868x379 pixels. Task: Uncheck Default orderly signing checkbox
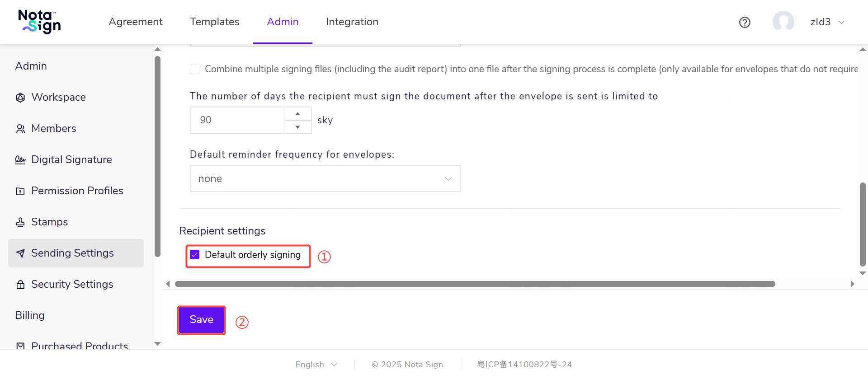(195, 255)
